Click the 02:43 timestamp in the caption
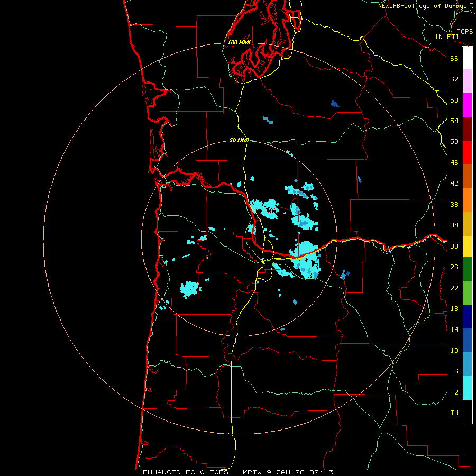Image resolution: width=476 pixels, height=476 pixels. coord(321,472)
